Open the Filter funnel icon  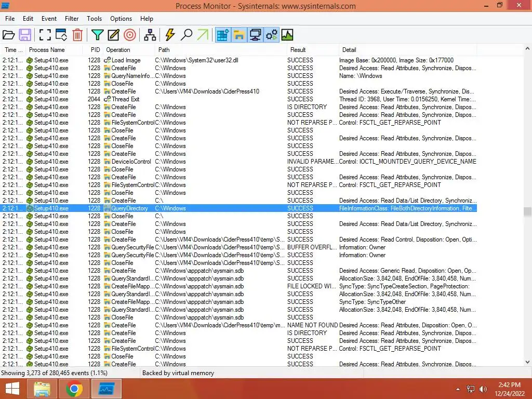click(97, 35)
